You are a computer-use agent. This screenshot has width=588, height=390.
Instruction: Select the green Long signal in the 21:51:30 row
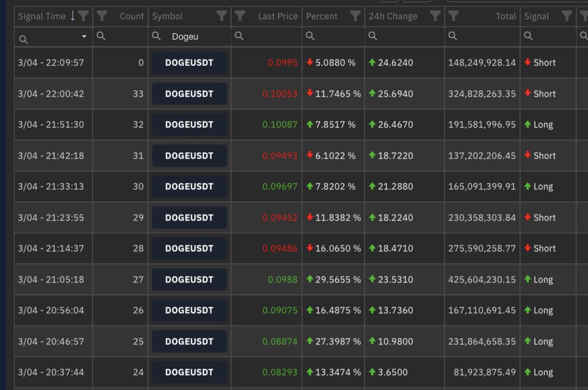pos(539,124)
